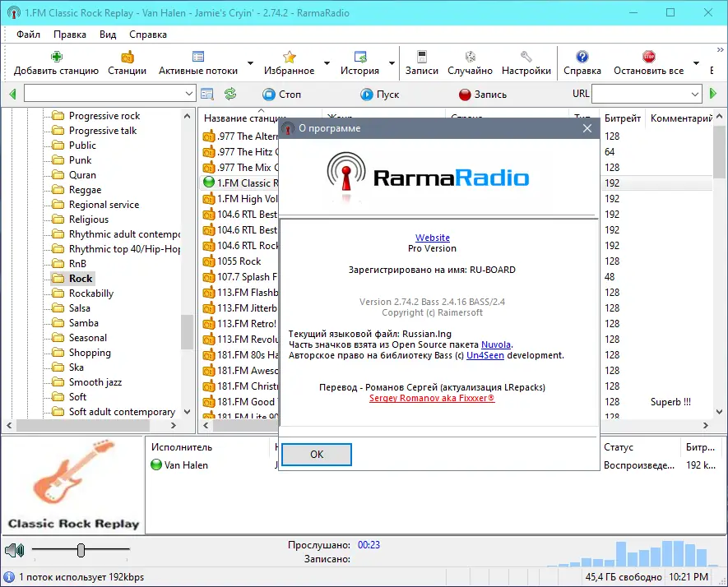728x587 pixels.
Task: Open dropdown arrow next to Favorites
Action: [x=327, y=63]
